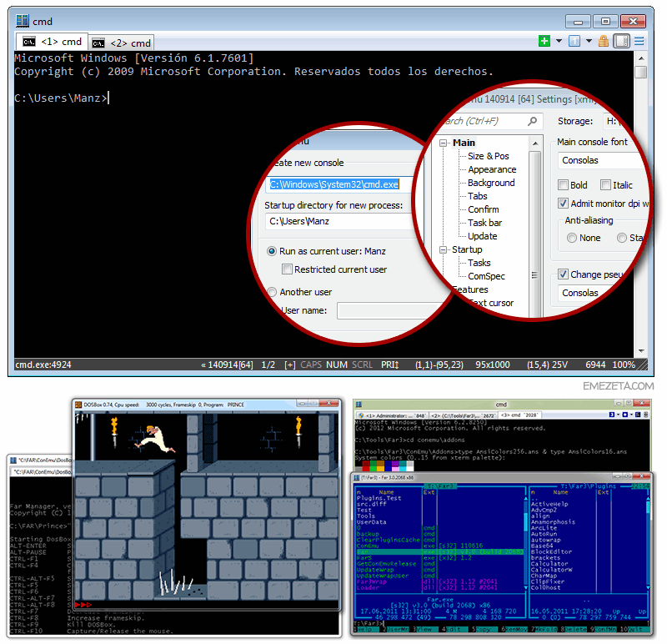Click the ConEmu icon in the cmd title bar

(x=23, y=21)
